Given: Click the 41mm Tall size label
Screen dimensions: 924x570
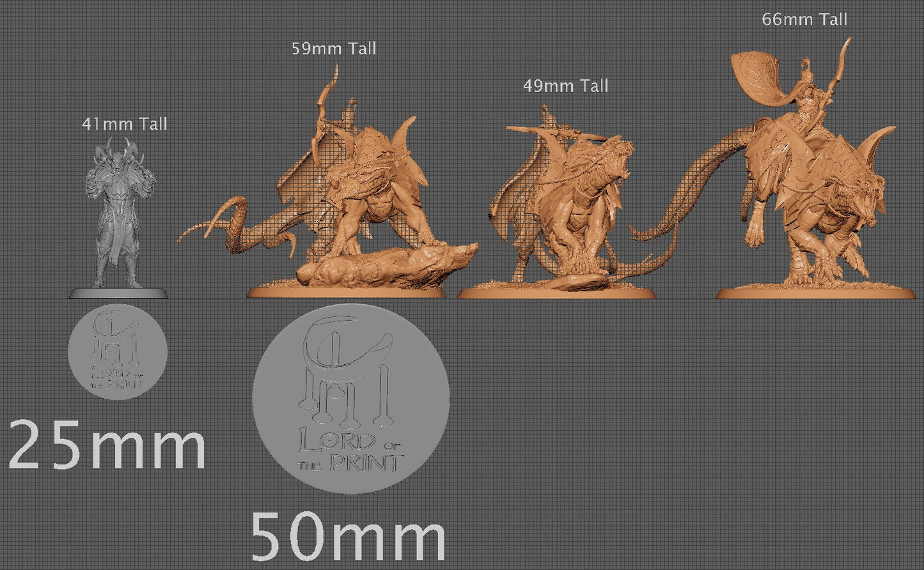Looking at the screenshot, I should (x=126, y=125).
